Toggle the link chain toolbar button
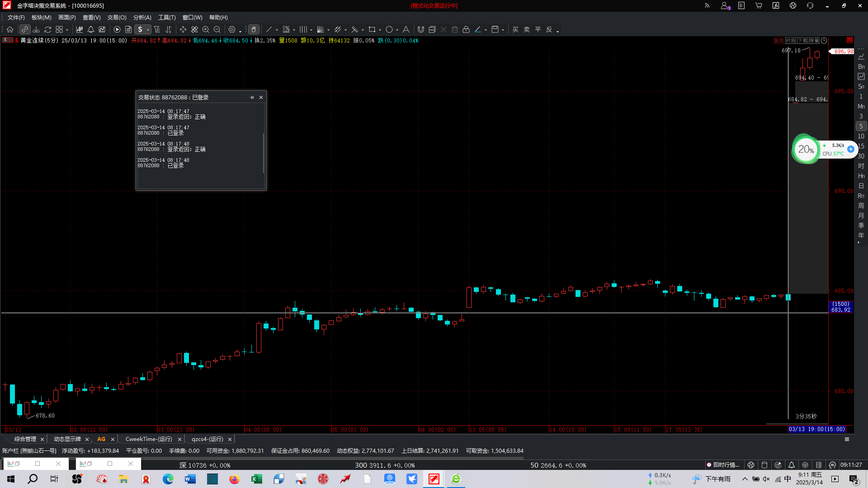 click(24, 29)
